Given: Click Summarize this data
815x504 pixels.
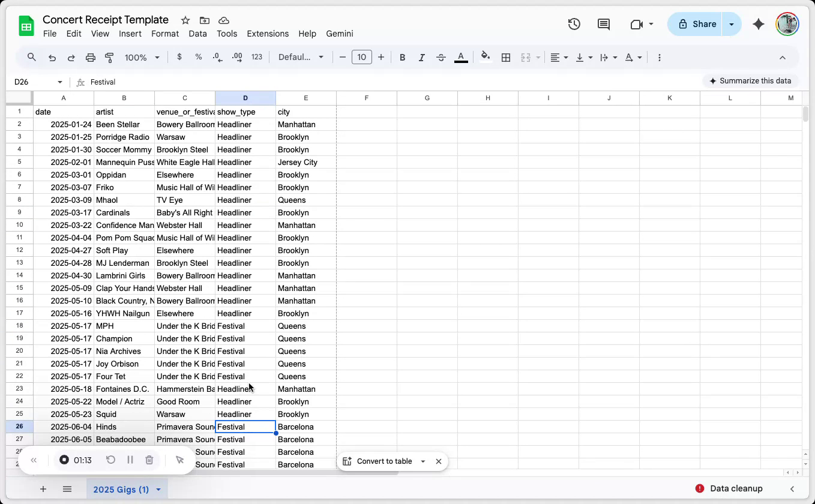Looking at the screenshot, I should (x=750, y=81).
